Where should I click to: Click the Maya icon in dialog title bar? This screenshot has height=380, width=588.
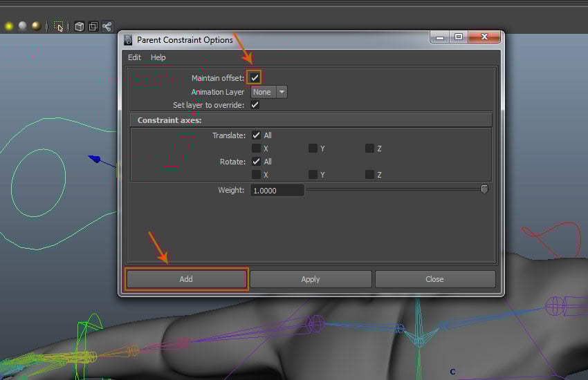(x=128, y=39)
